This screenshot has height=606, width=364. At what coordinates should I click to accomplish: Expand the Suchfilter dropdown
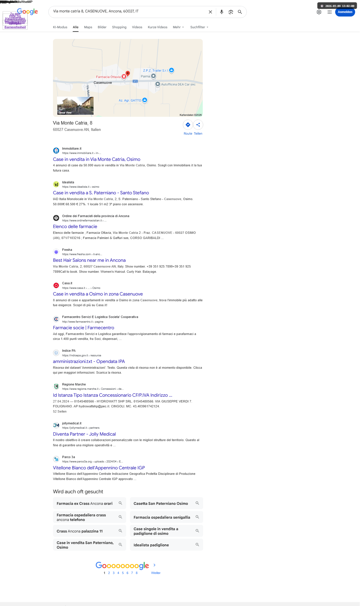(x=199, y=27)
